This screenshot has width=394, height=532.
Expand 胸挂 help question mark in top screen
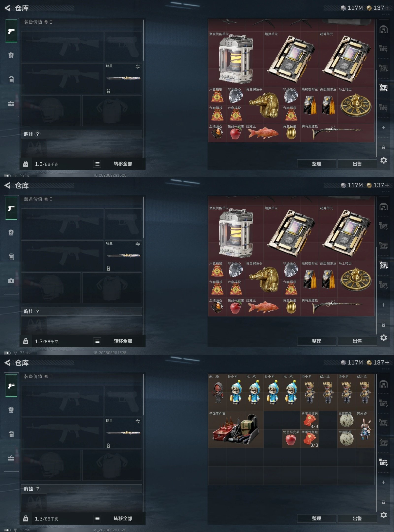[37, 134]
